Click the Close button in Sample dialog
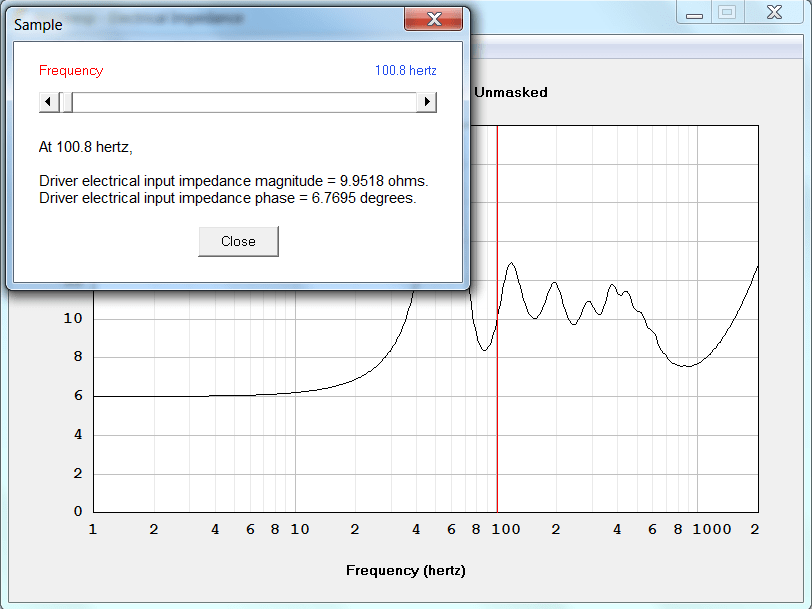The image size is (812, 609). (x=238, y=241)
